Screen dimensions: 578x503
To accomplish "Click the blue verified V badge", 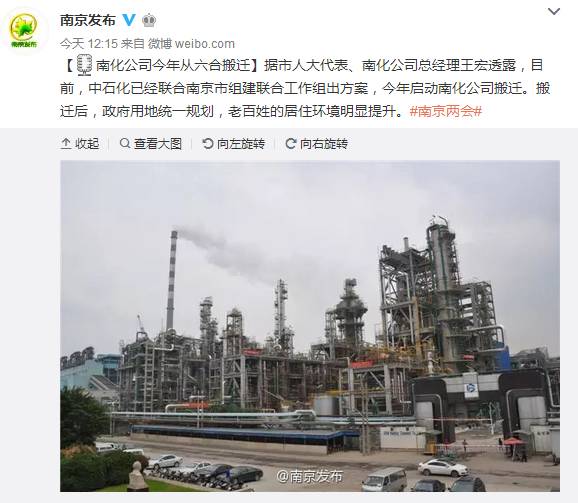I will pos(129,20).
